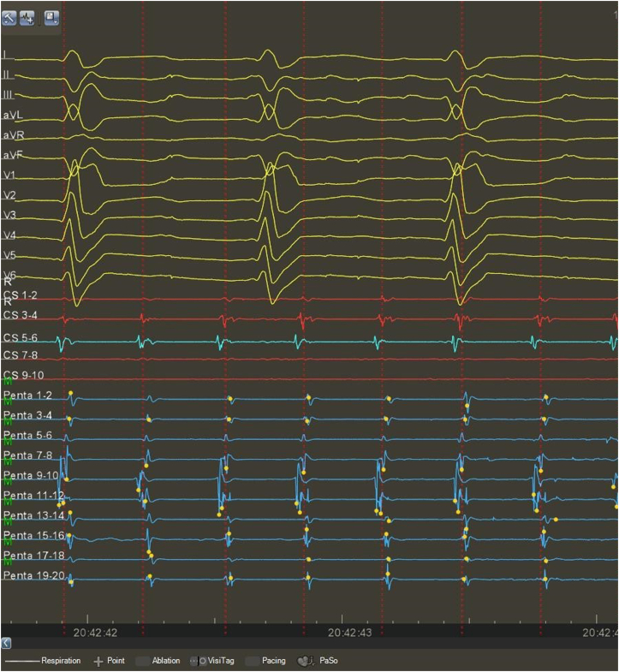The height and width of the screenshot is (672, 619).
Task: Select the Penta 3-4 channel label
Action: click(x=27, y=415)
